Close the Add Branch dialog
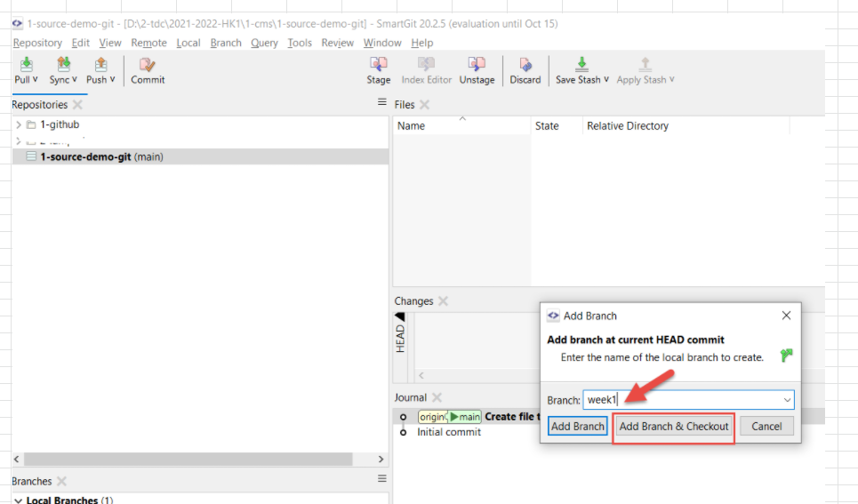Viewport: 858px width, 504px height. (786, 316)
